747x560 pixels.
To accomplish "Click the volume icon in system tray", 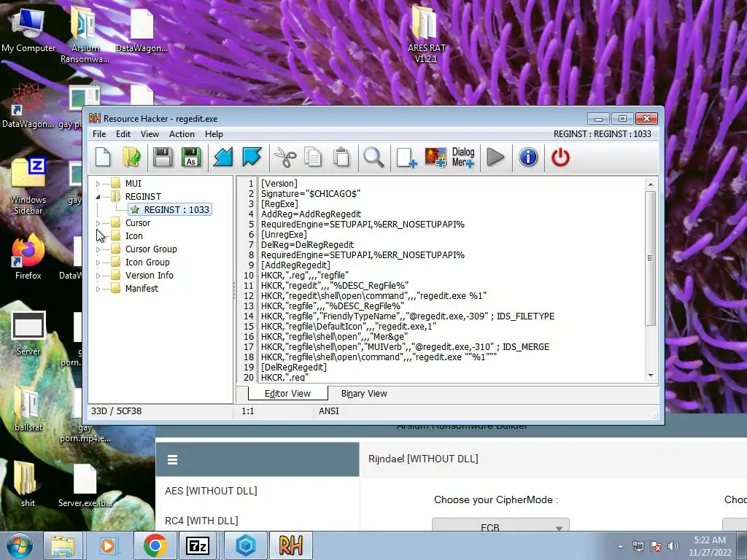I will (x=673, y=547).
